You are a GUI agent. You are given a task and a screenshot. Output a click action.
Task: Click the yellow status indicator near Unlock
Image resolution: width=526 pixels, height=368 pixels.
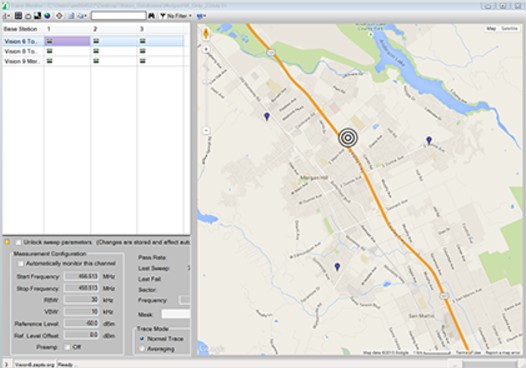[7, 242]
